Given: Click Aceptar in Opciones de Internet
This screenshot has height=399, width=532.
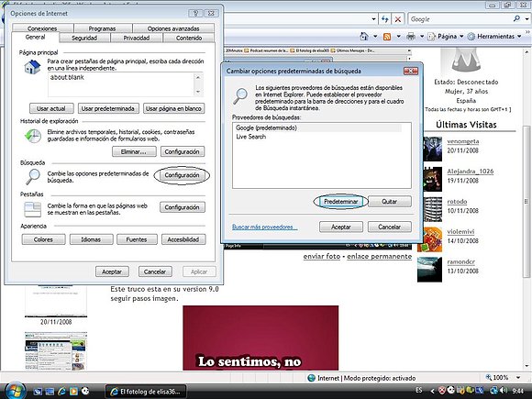Looking at the screenshot, I should pos(112,272).
